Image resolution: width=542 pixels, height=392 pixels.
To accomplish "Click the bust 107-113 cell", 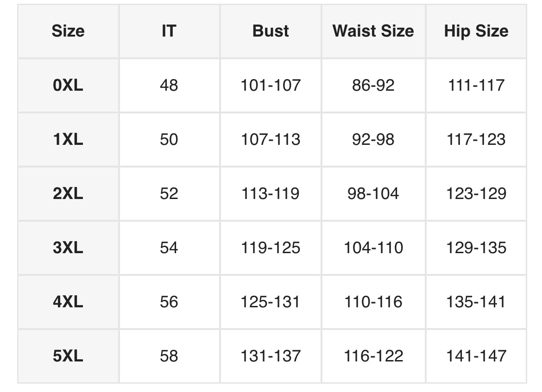I will click(271, 139).
